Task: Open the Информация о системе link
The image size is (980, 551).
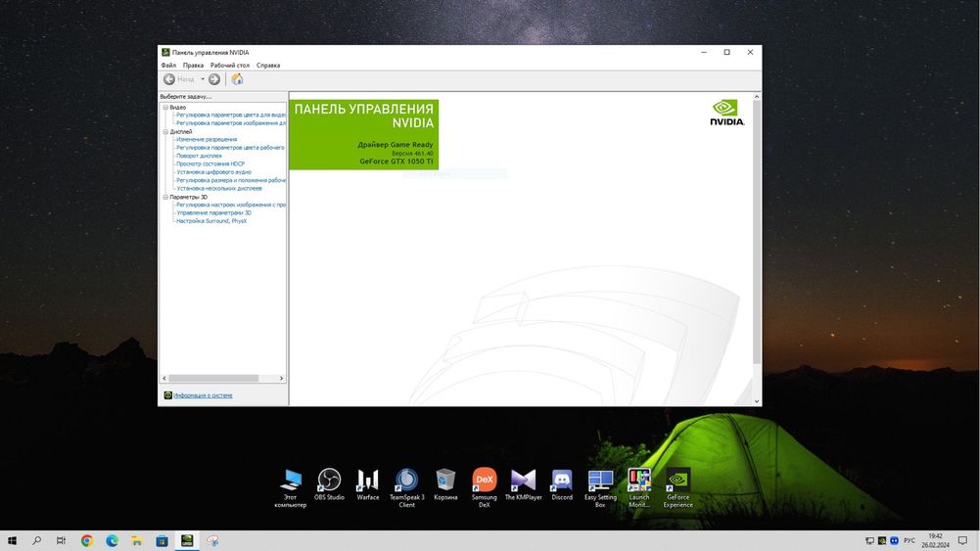Action: point(203,395)
